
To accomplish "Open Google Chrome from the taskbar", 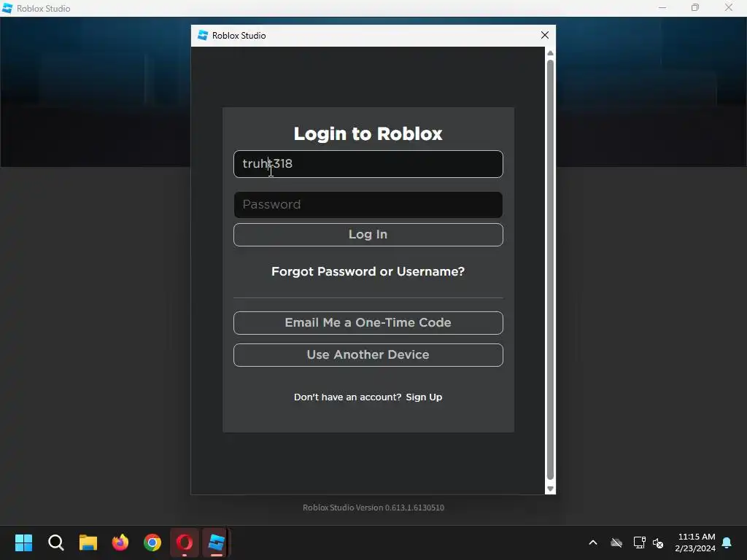I will (x=152, y=542).
